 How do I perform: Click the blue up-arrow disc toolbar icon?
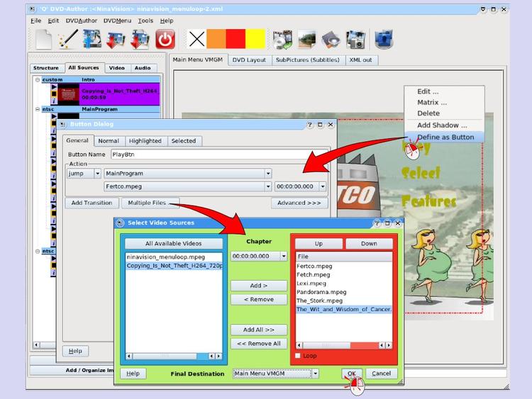tap(92, 39)
